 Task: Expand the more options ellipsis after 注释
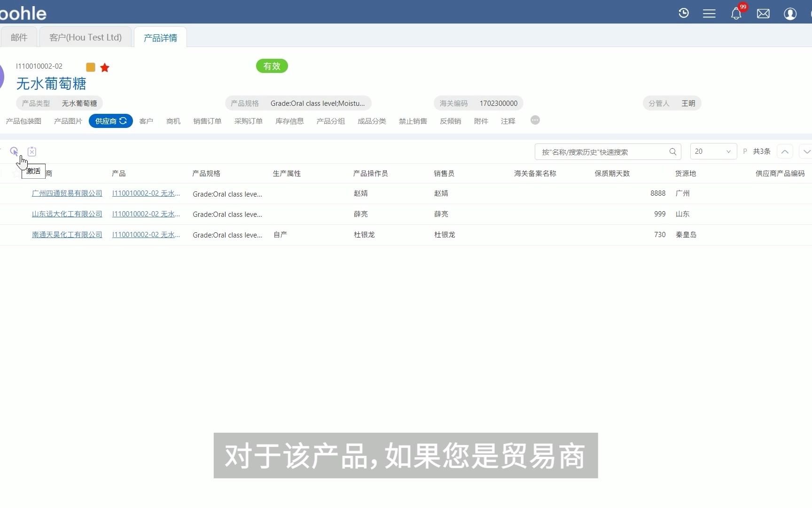point(535,120)
